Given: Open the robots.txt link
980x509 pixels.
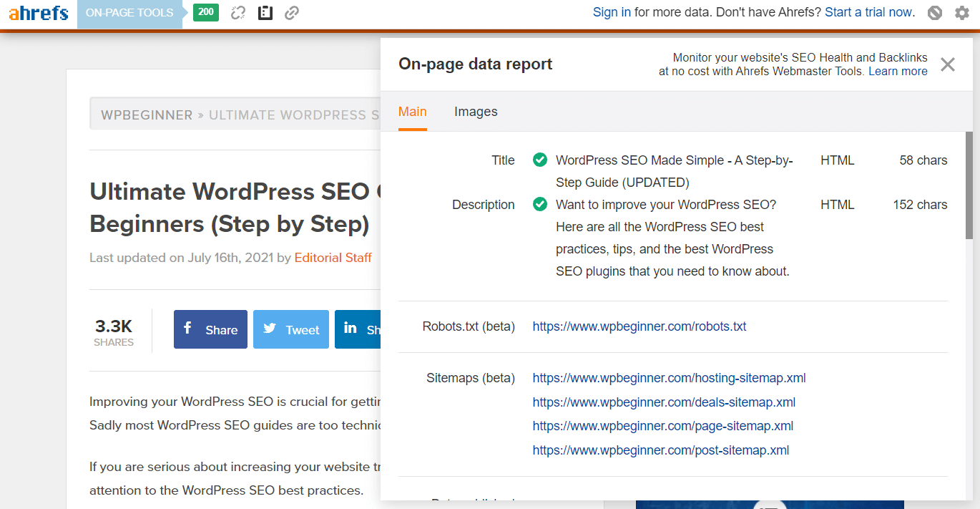Looking at the screenshot, I should click(x=639, y=326).
